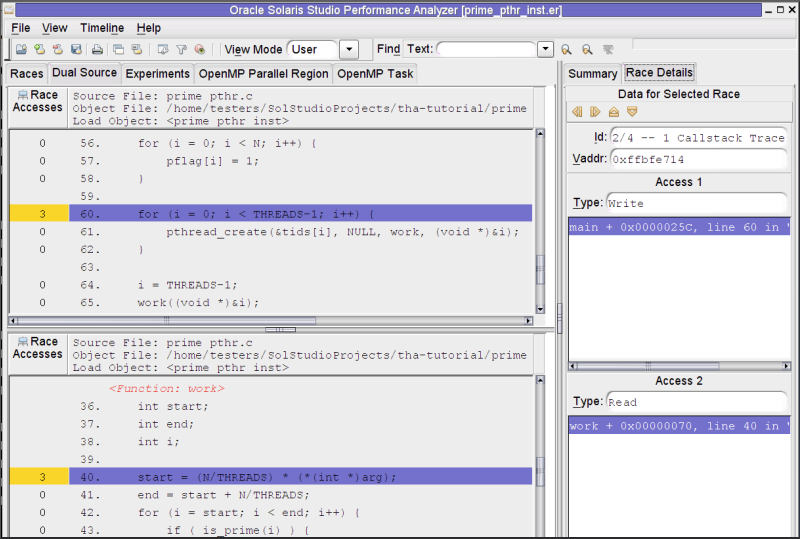Screen dimensions: 800x539
Task: Click the Drop Experiment toolbar icon
Action: 58,50
